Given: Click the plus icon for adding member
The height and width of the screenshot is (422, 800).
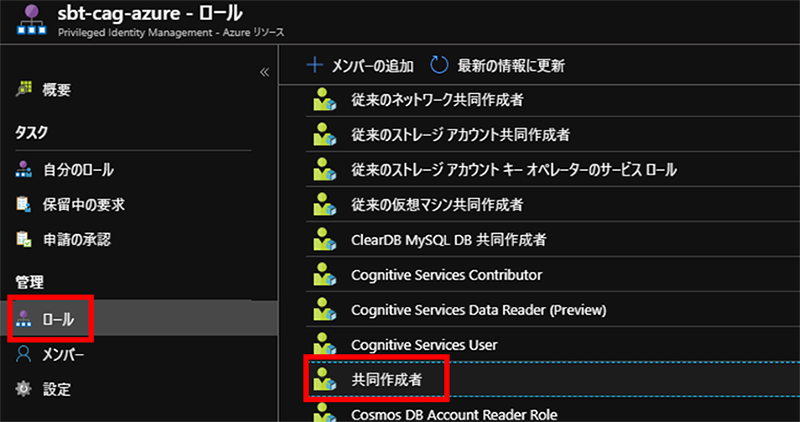Looking at the screenshot, I should pos(315,65).
